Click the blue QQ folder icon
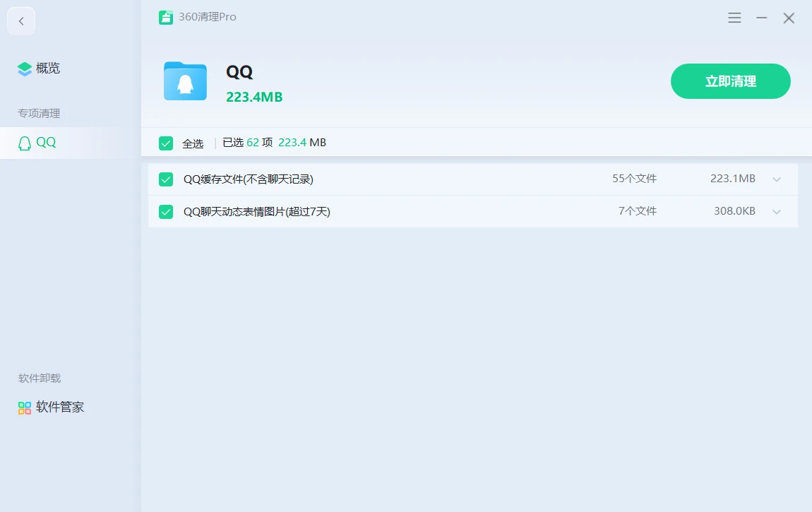 point(185,81)
